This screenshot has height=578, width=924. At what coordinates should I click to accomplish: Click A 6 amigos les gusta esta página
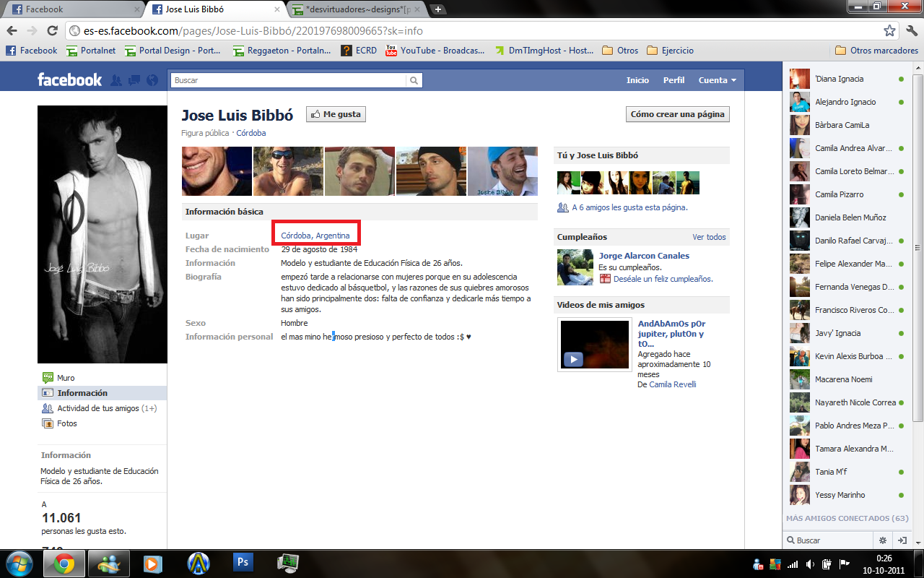[x=629, y=207]
